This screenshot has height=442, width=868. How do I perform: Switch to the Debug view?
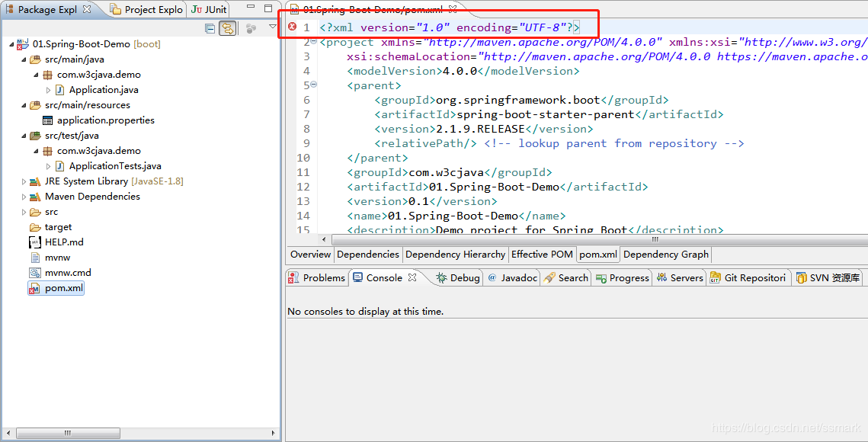pyautogui.click(x=458, y=278)
